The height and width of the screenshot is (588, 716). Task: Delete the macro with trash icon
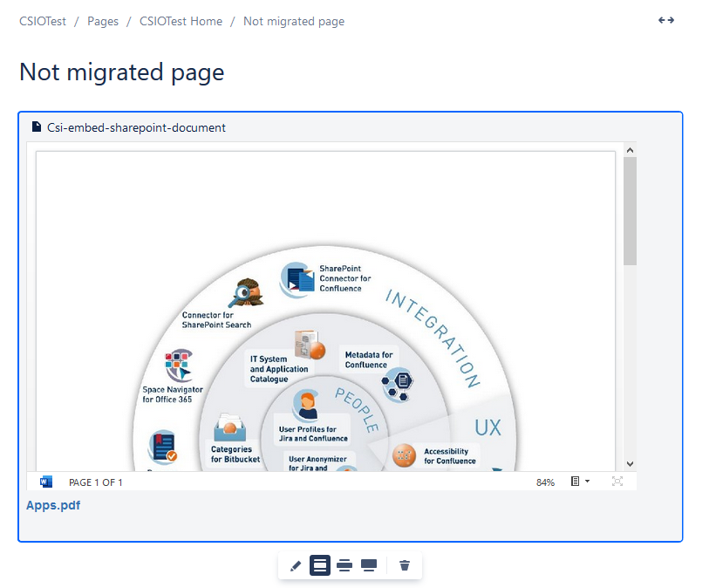(x=405, y=565)
